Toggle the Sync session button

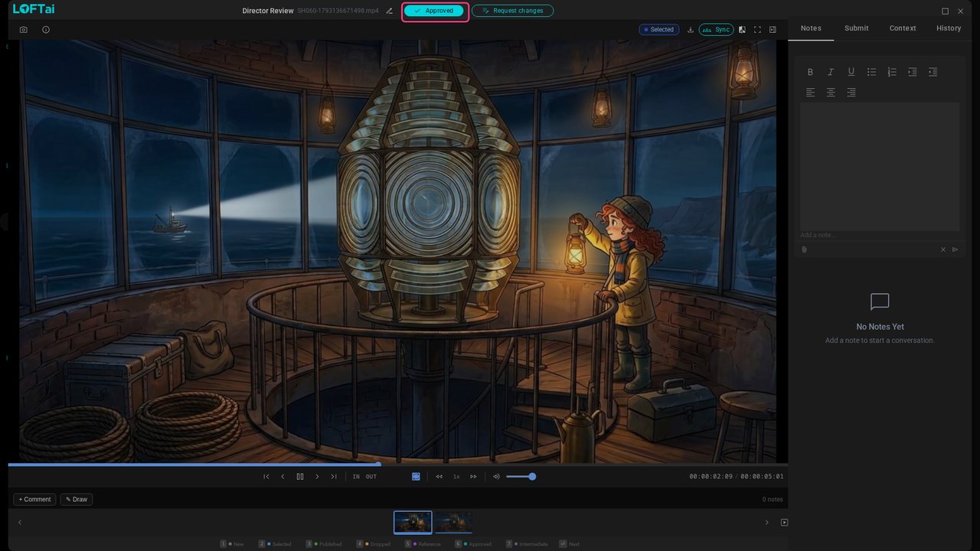click(x=717, y=30)
